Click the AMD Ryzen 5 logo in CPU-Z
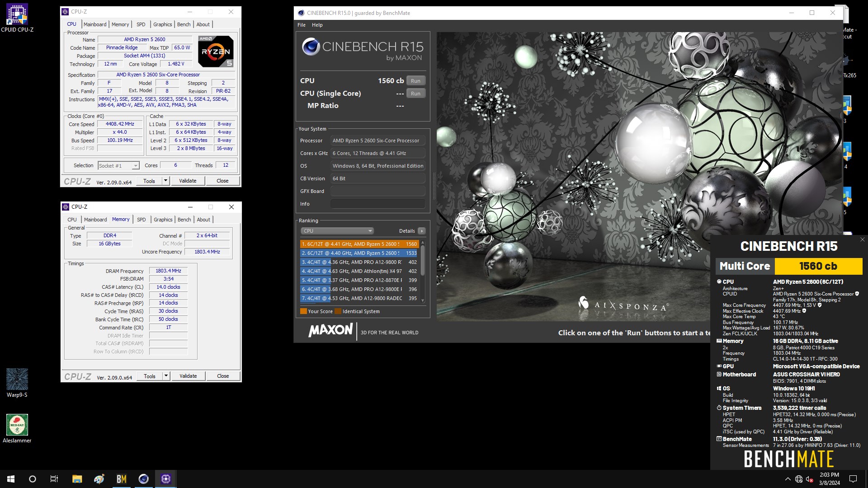This screenshot has width=868, height=488. [x=216, y=51]
